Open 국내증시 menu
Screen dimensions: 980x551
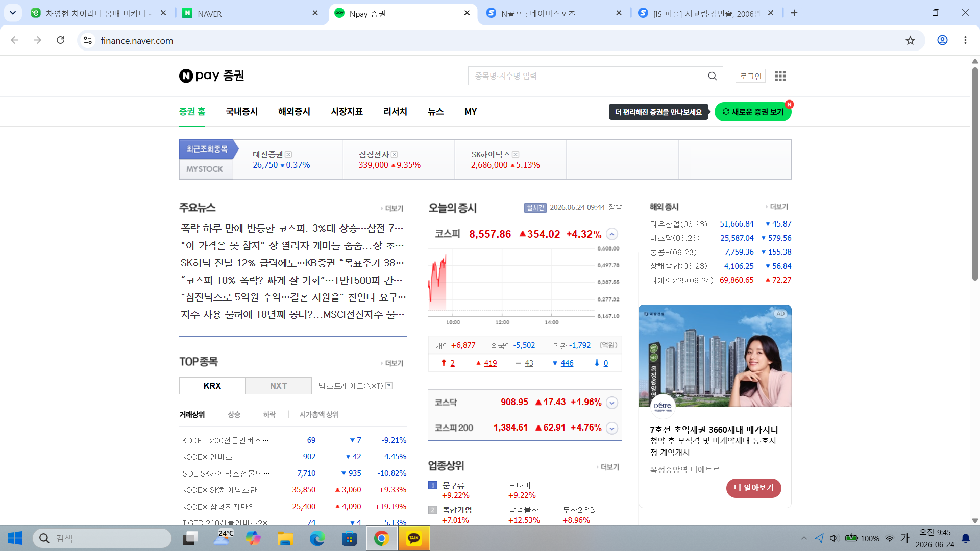(x=242, y=111)
